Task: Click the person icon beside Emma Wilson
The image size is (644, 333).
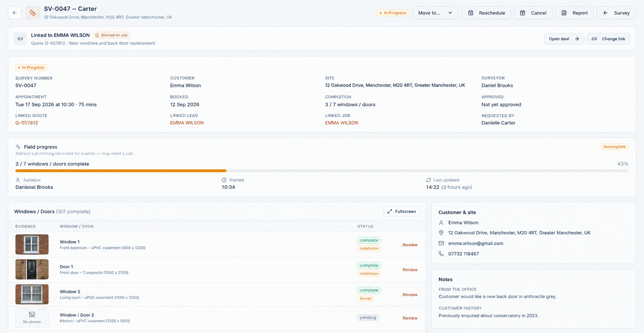Action: pos(441,223)
